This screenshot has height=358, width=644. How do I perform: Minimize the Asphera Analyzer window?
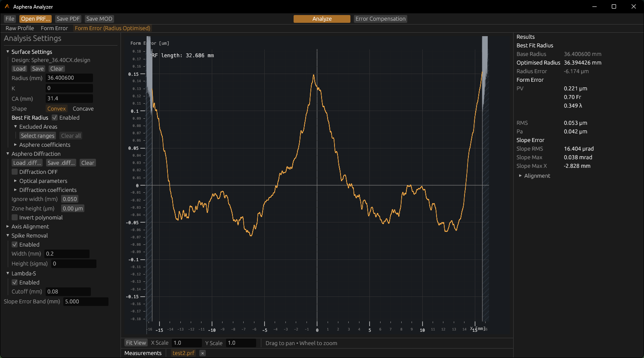tap(594, 6)
